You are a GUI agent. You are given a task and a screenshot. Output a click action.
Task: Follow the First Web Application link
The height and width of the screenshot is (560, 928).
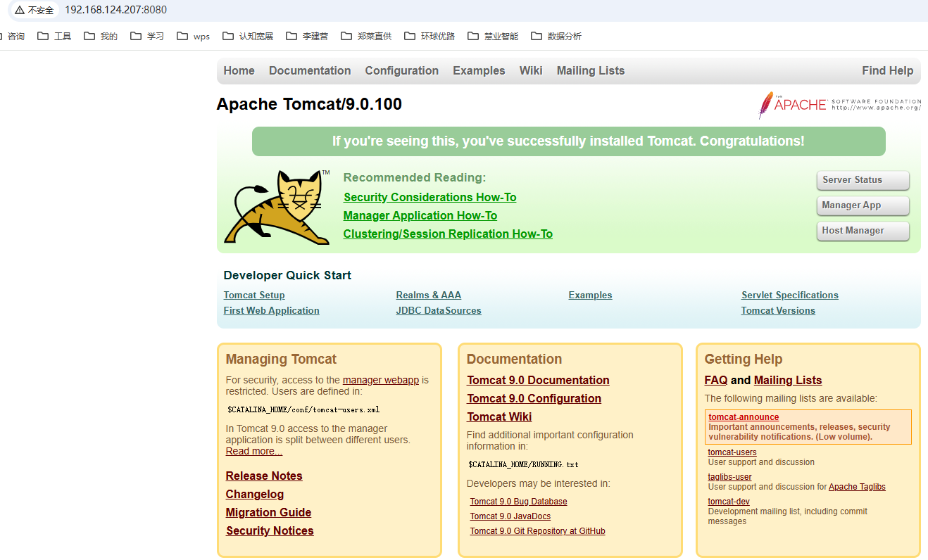click(x=271, y=310)
